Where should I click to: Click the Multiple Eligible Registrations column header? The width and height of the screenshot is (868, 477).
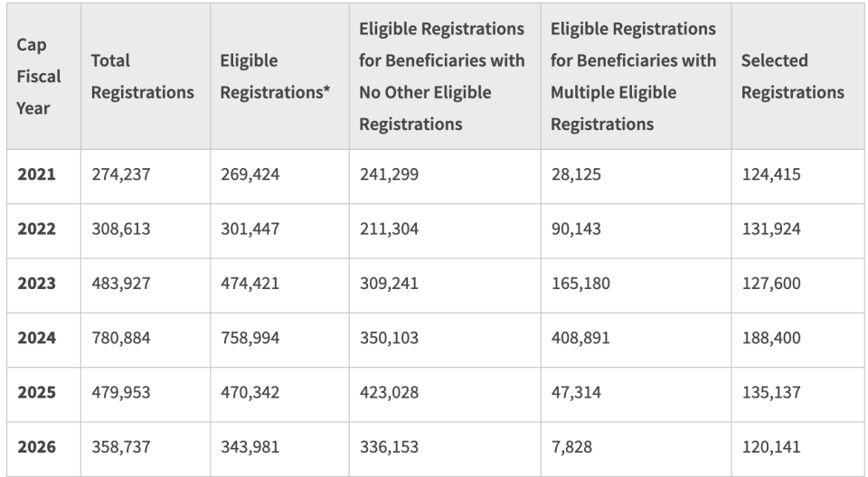coord(636,77)
